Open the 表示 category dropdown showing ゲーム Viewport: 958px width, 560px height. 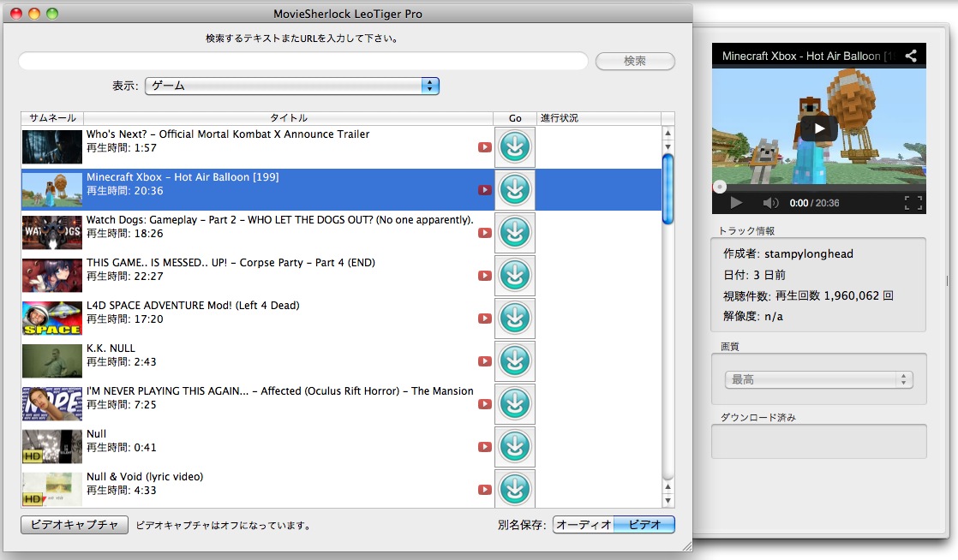291,86
